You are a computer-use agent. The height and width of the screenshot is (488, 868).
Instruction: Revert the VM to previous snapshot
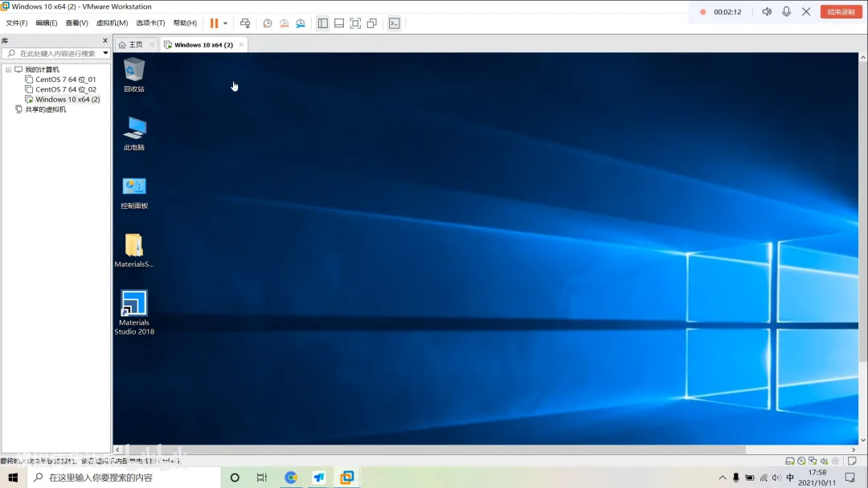(x=284, y=23)
